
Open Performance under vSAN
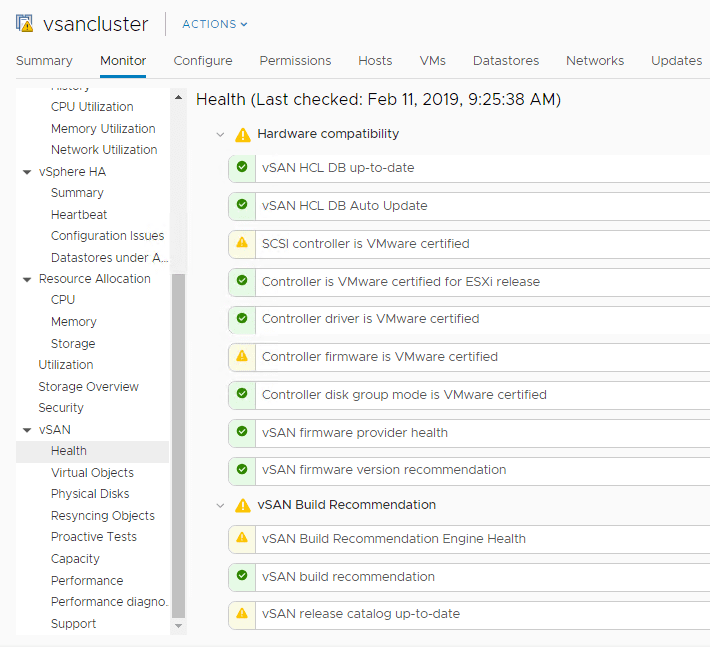click(x=87, y=580)
